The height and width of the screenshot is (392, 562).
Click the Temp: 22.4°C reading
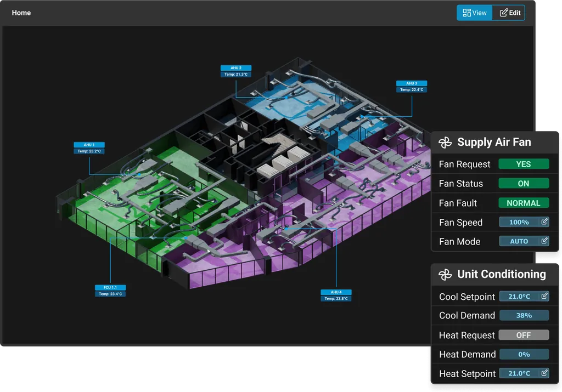coord(412,89)
